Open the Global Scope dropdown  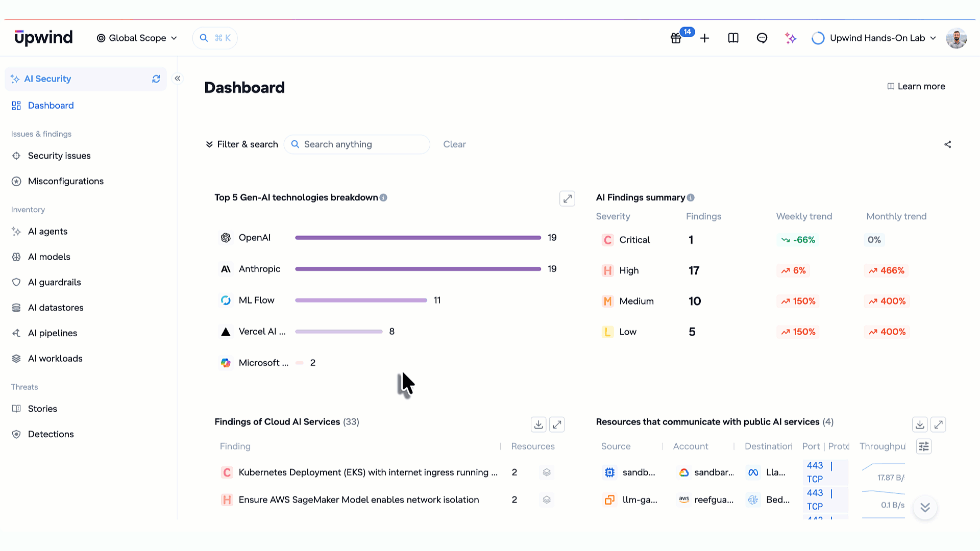137,38
